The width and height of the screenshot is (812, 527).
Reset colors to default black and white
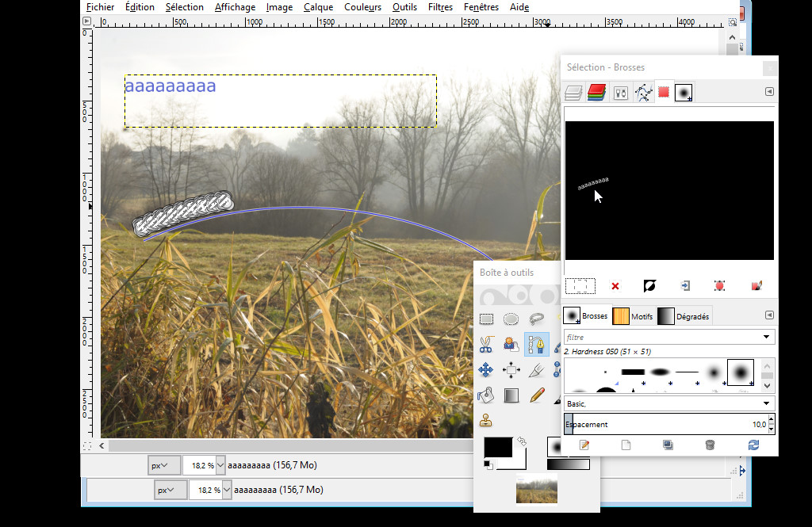pyautogui.click(x=488, y=464)
